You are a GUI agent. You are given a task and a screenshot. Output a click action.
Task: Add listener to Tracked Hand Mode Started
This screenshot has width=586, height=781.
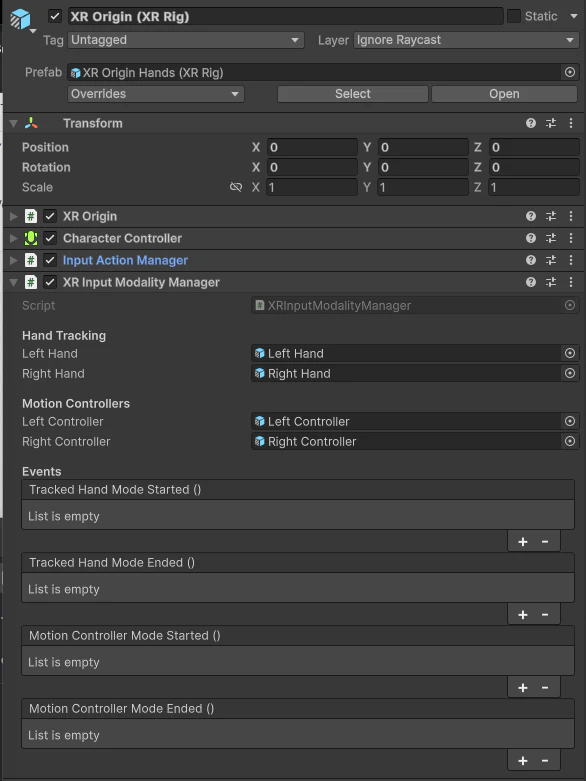pyautogui.click(x=523, y=541)
